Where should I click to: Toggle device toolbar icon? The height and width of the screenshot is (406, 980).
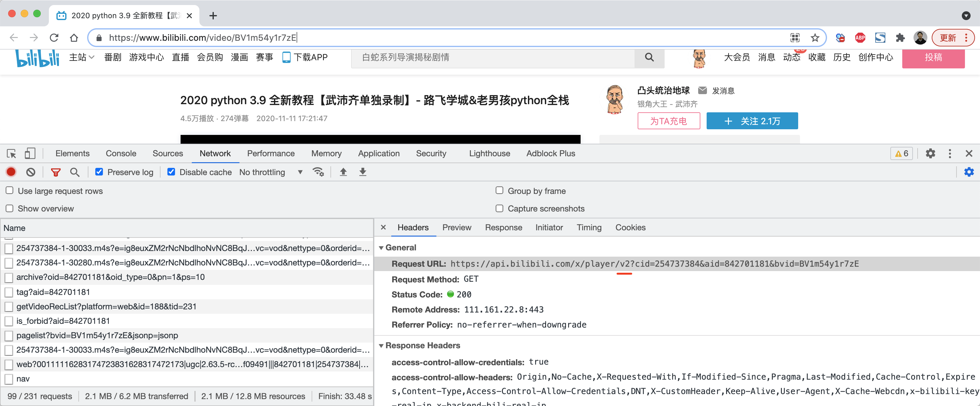(30, 153)
